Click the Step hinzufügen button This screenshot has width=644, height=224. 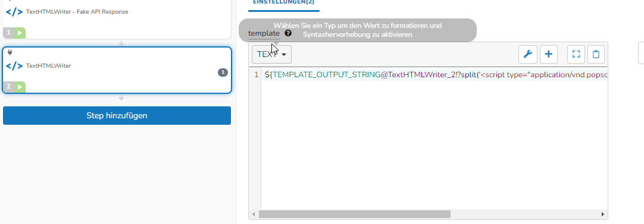(117, 116)
